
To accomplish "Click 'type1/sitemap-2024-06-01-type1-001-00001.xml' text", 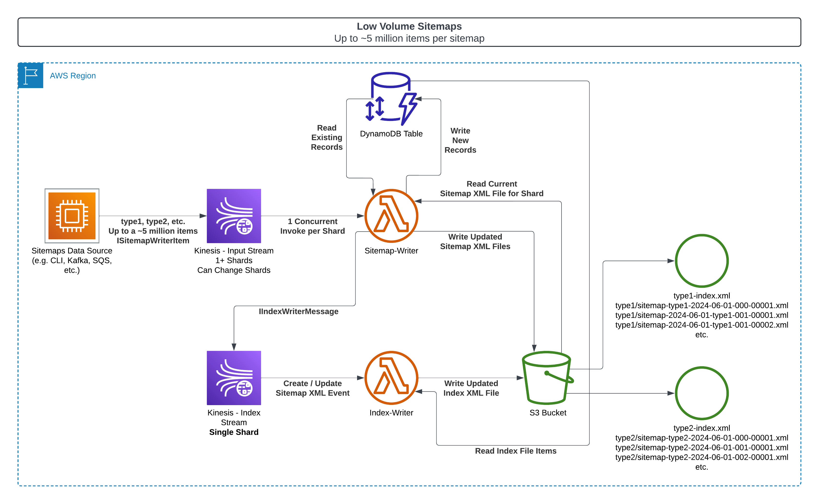I will click(x=702, y=315).
